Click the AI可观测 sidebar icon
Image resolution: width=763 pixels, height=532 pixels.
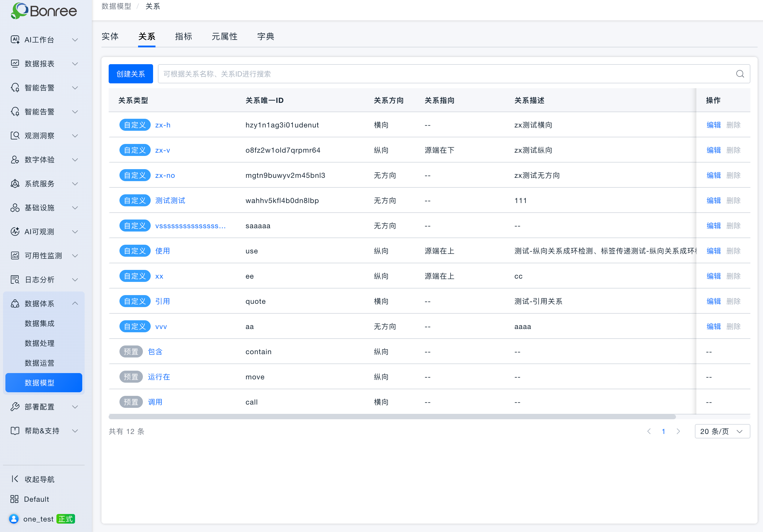(15, 232)
